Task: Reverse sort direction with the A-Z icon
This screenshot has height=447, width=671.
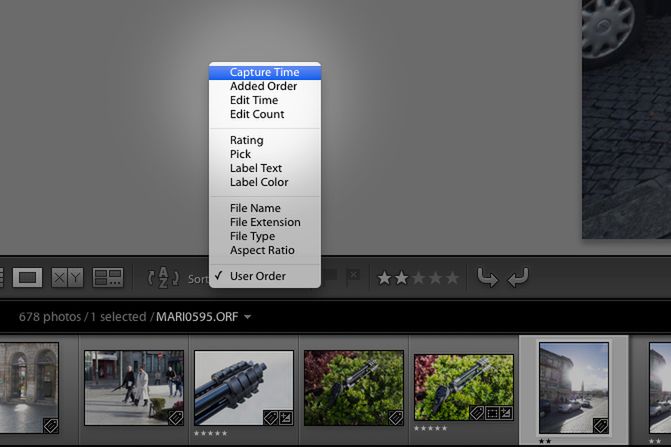Action: pyautogui.click(x=163, y=278)
